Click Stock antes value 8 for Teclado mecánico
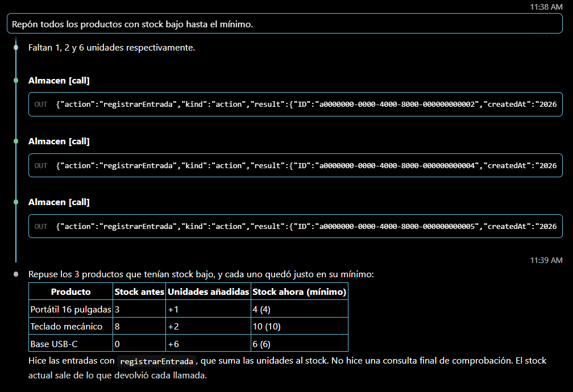 (x=139, y=326)
